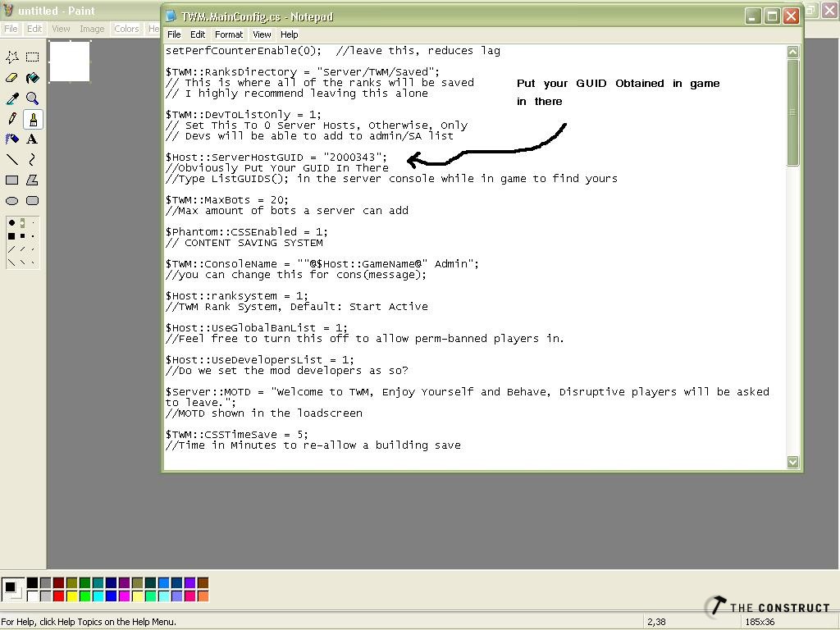Select the Magnifier tool in Paint
This screenshot has height=630, width=840.
(32, 98)
